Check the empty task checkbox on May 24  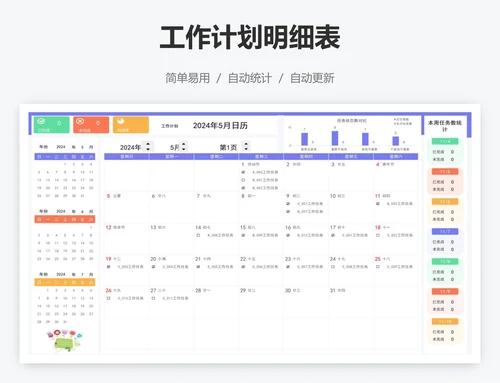333,267
